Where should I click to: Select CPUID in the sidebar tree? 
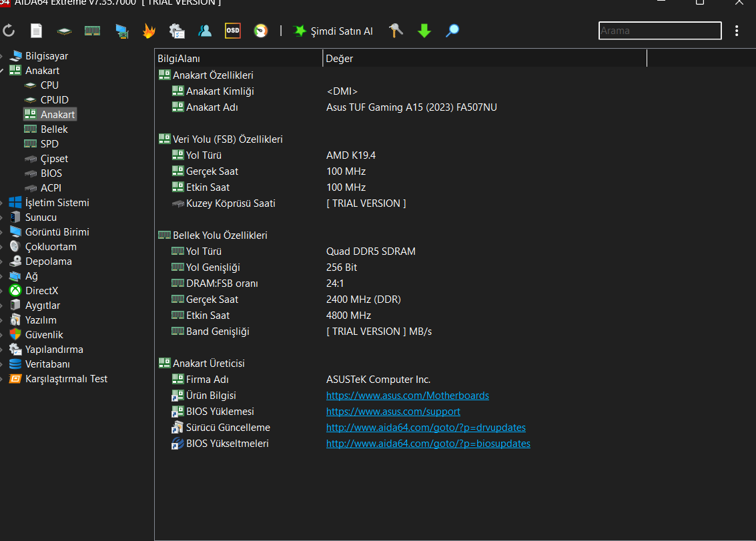pos(54,100)
